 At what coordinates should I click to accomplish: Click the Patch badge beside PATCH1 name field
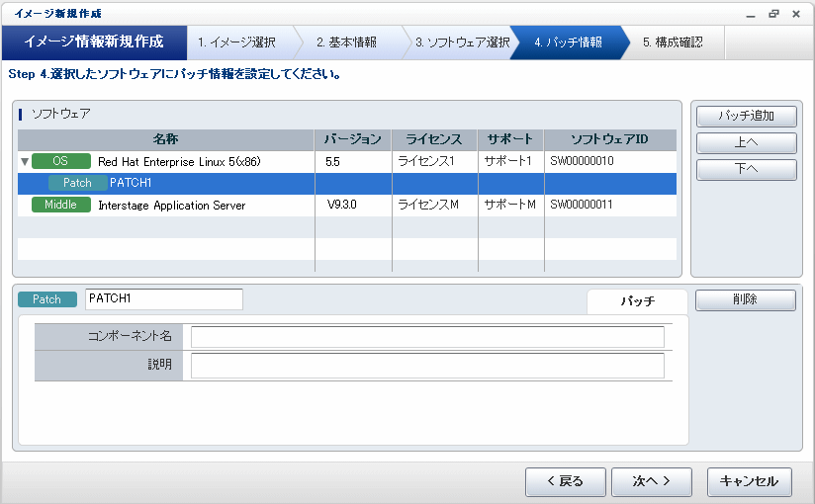pos(47,299)
